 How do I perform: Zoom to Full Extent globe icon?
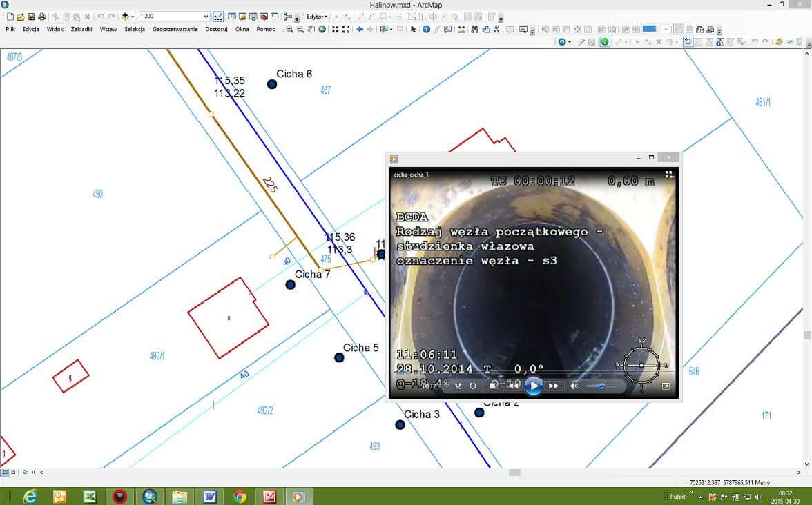coord(322,30)
